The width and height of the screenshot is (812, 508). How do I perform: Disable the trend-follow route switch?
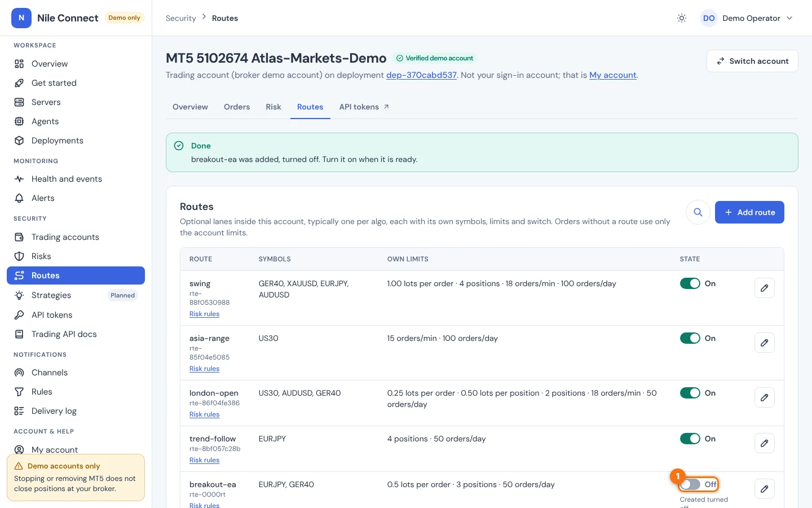point(690,439)
